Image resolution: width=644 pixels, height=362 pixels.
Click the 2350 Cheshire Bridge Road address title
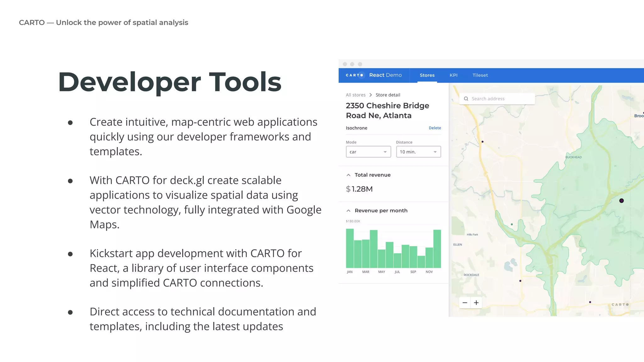(387, 111)
